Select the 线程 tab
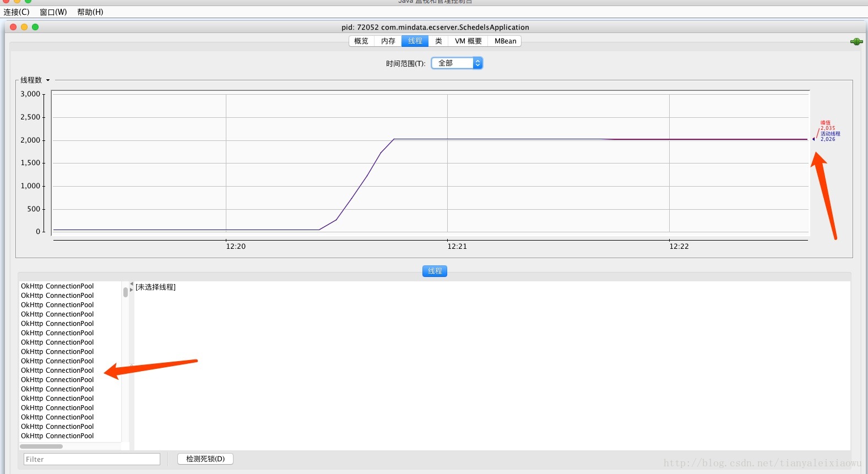 (x=415, y=41)
